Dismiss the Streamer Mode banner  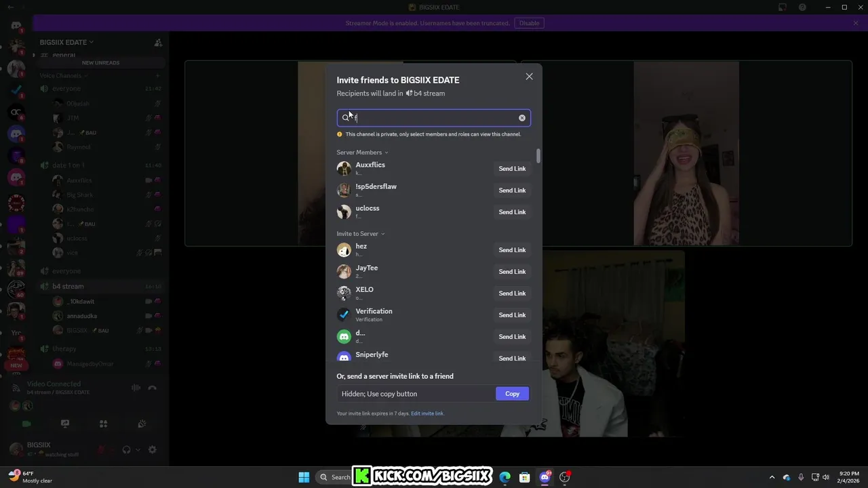(856, 23)
